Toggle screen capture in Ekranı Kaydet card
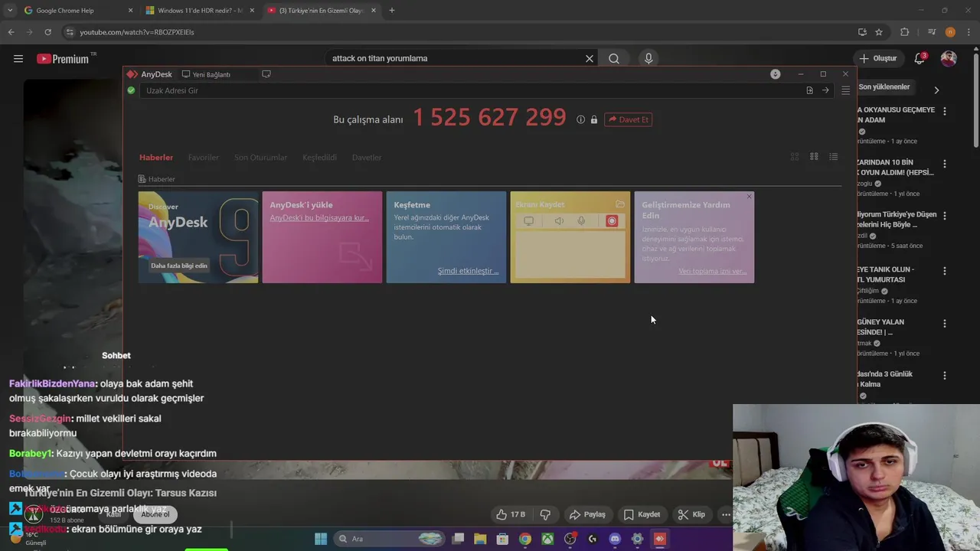Screen dimensions: 980x551 click(528, 221)
